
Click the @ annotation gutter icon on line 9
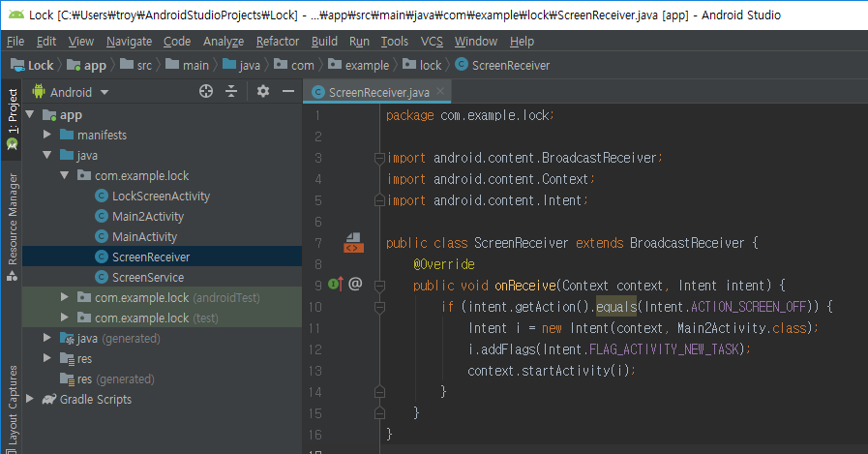pos(355,284)
